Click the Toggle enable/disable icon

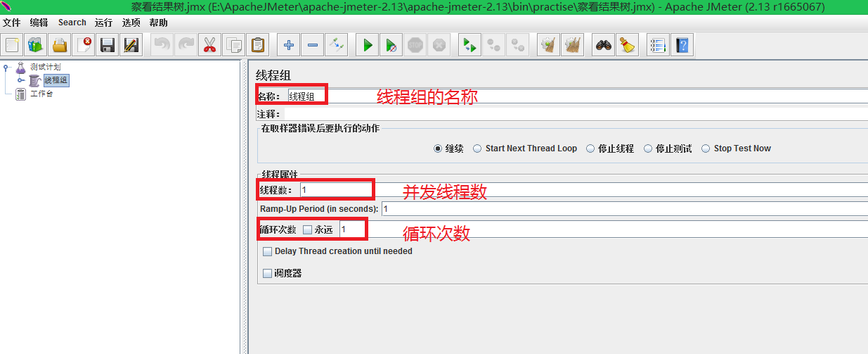[337, 46]
